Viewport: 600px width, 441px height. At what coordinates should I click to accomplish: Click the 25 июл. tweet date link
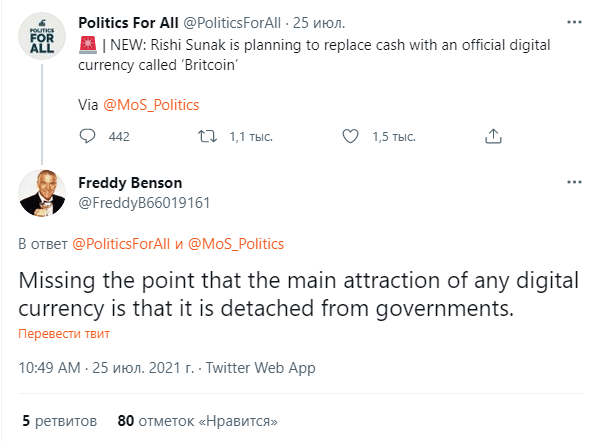319,23
